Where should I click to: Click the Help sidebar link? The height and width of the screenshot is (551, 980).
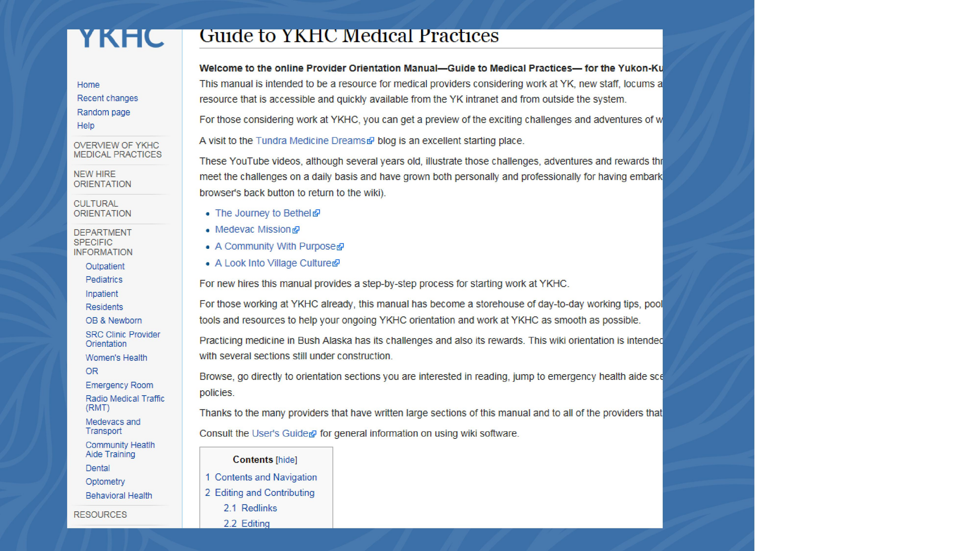pos(85,126)
